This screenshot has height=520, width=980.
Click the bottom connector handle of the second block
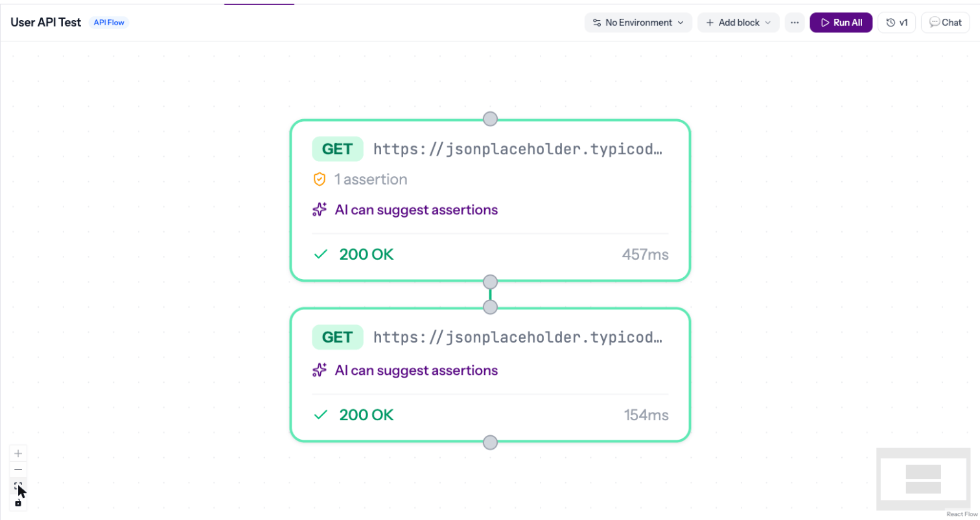491,442
